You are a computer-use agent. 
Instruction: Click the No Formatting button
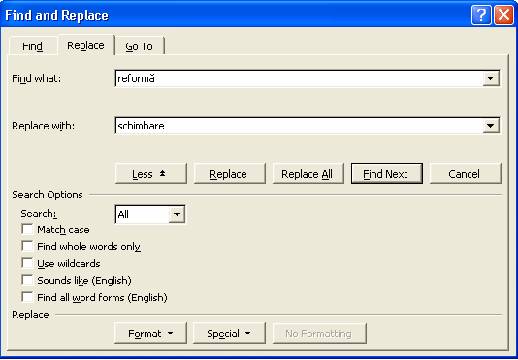[319, 333]
